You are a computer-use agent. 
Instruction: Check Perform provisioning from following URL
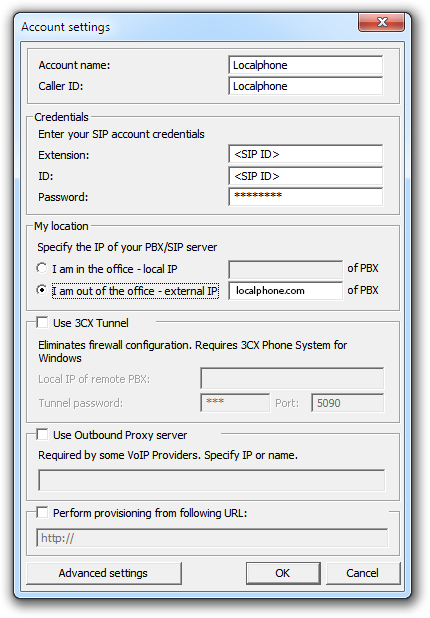click(x=42, y=513)
